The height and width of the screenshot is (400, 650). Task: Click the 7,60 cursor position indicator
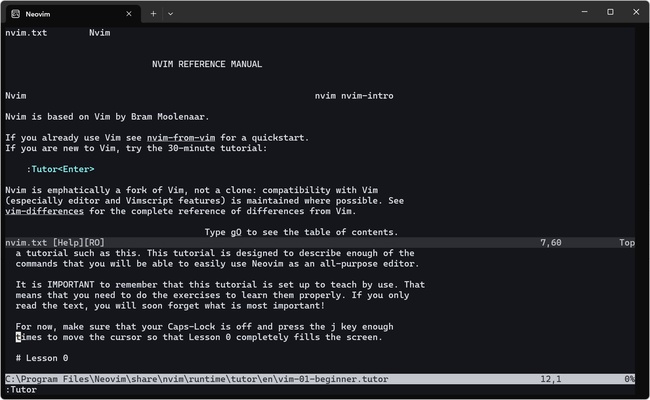pos(551,242)
